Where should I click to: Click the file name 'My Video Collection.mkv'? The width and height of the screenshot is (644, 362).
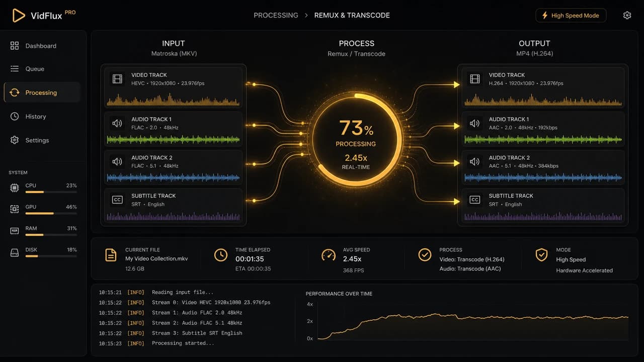[156, 259]
